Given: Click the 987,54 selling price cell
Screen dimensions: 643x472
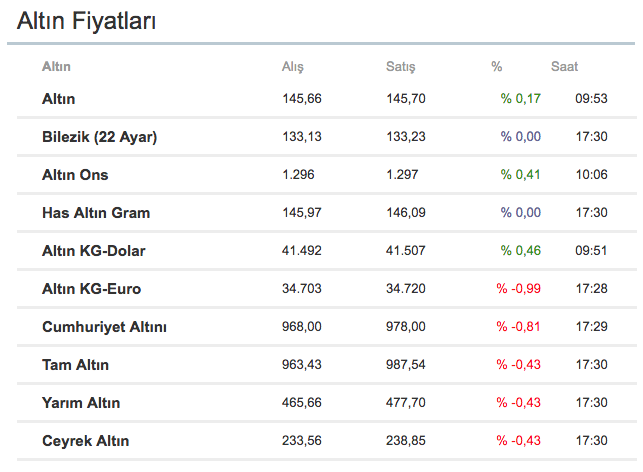Looking at the screenshot, I should coord(405,365).
